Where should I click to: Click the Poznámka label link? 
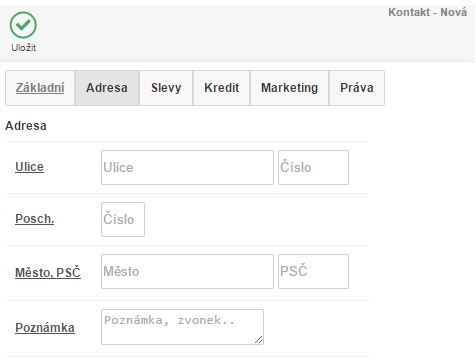(45, 328)
